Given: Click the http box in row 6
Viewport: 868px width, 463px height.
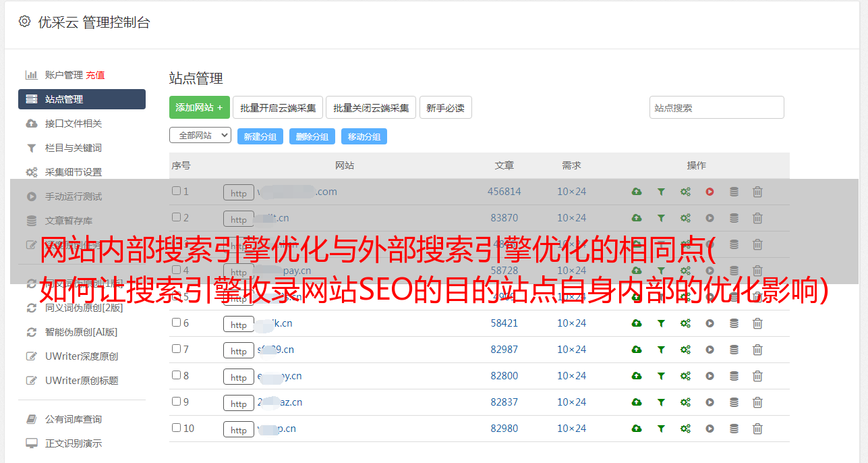Looking at the screenshot, I should point(239,325).
